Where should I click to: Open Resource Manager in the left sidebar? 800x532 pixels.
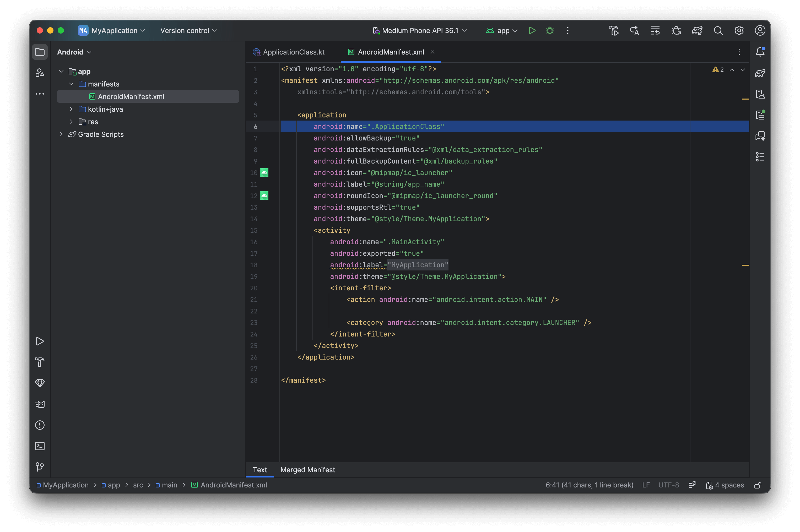[x=40, y=73]
